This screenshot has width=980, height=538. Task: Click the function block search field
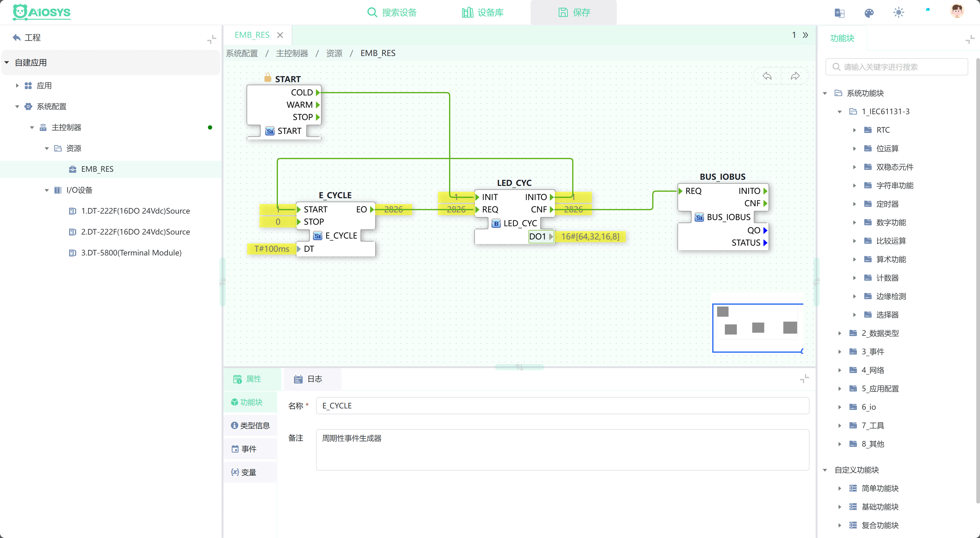[x=897, y=67]
